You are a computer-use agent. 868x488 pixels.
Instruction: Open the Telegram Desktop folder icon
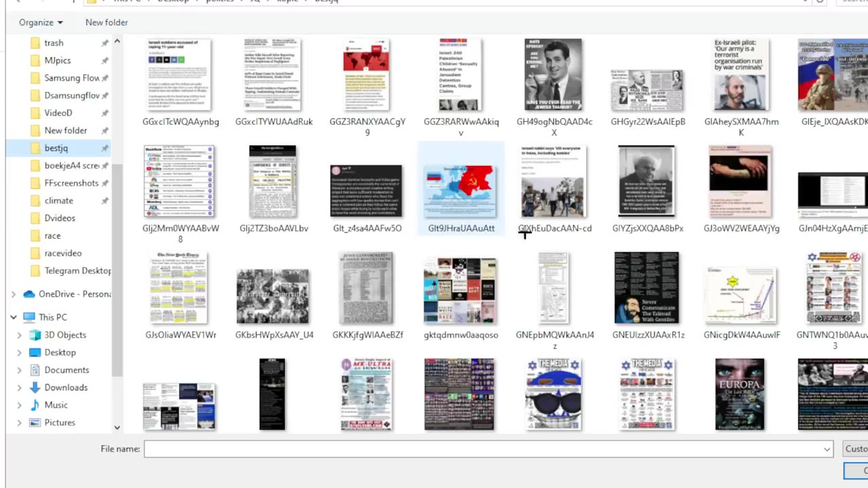click(35, 270)
